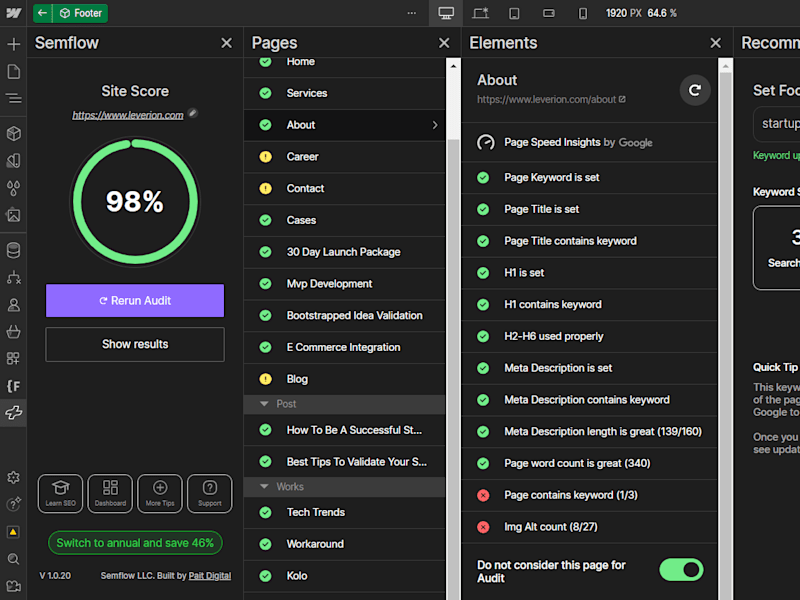The image size is (800, 600).
Task: Open the Search magnifier icon in sidebar
Action: click(x=14, y=559)
